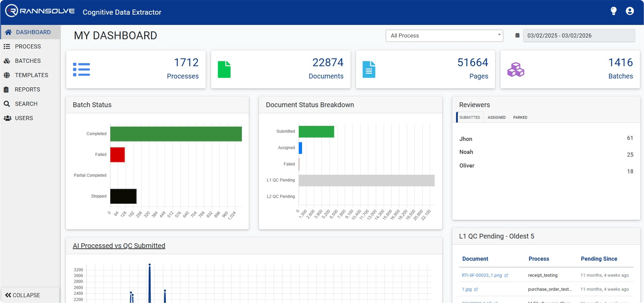The width and height of the screenshot is (644, 303).
Task: Click the green Completed bar in Batch Status
Action: [x=176, y=134]
